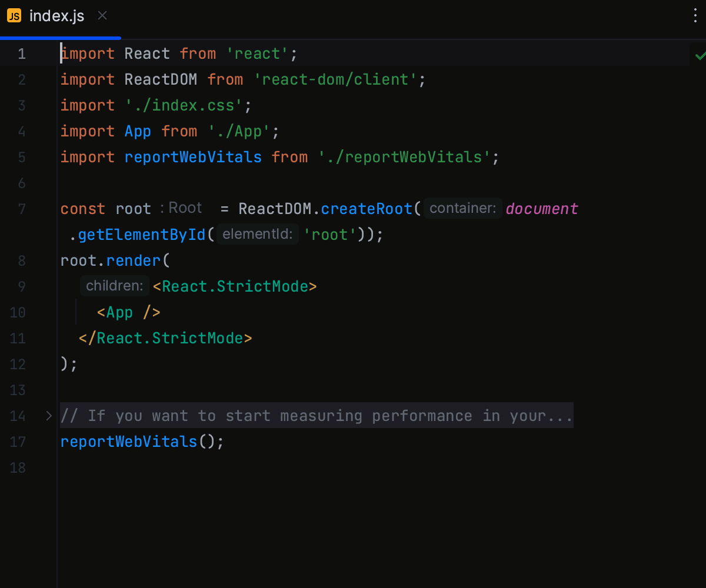Click the children: parameter hint
This screenshot has height=588, width=706.
(x=114, y=286)
